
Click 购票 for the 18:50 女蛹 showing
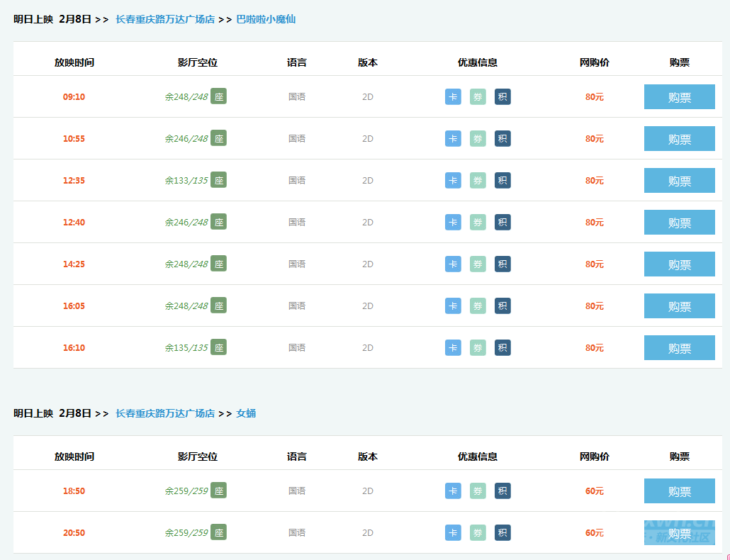pyautogui.click(x=679, y=491)
